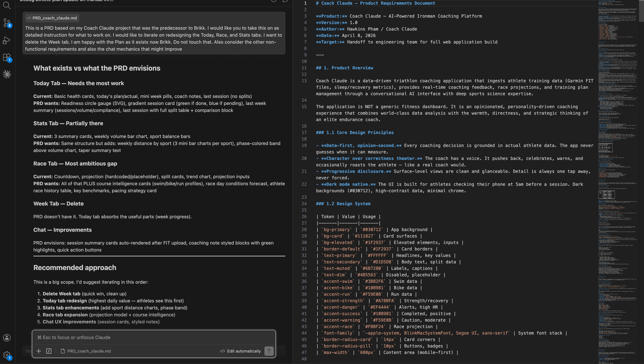Click line number 24 in the gutter
The height and width of the screenshot is (364, 644).
tap(304, 204)
